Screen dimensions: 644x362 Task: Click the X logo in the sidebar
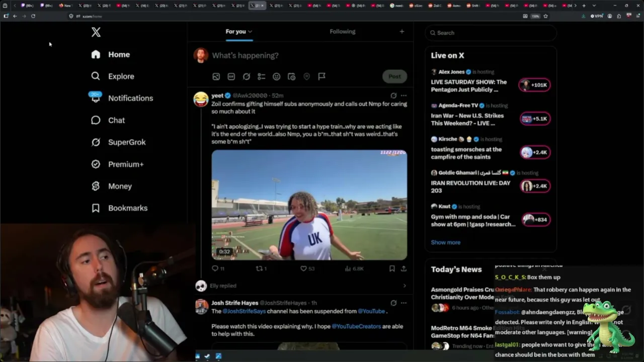[96, 33]
